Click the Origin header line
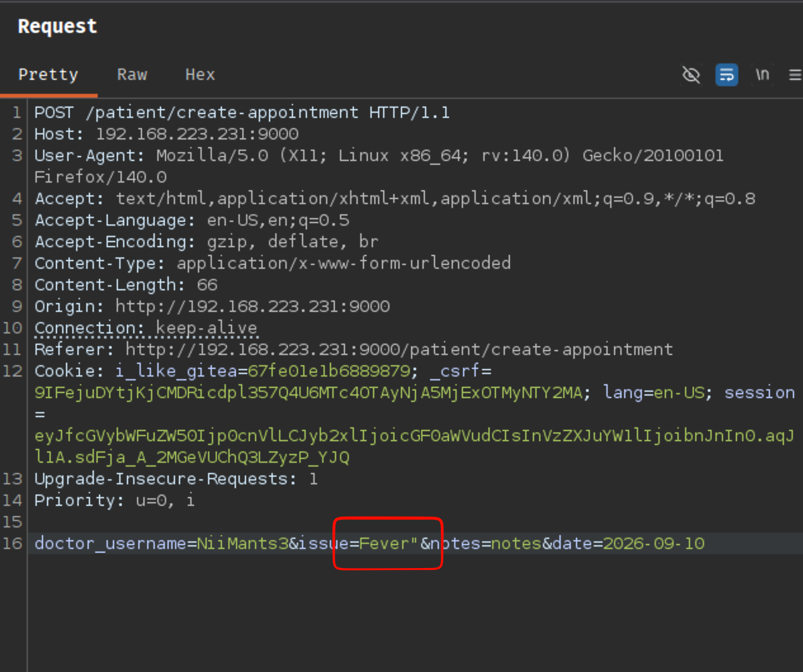The image size is (803, 672). (212, 307)
